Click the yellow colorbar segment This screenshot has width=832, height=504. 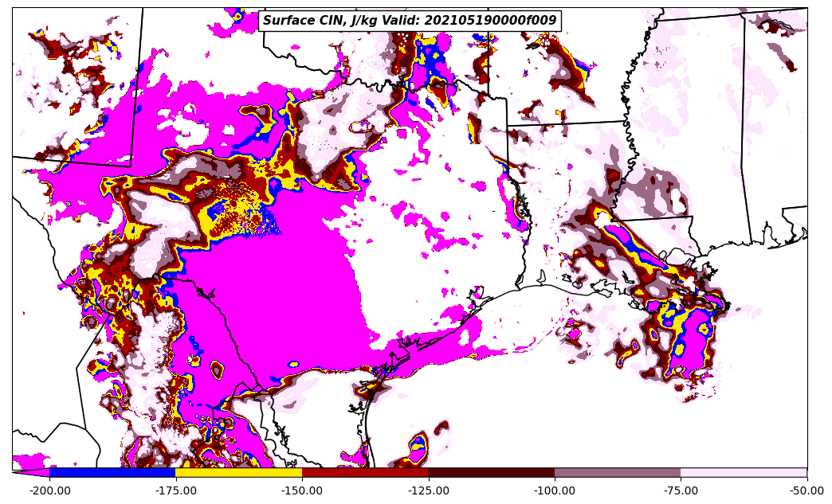[x=238, y=472]
